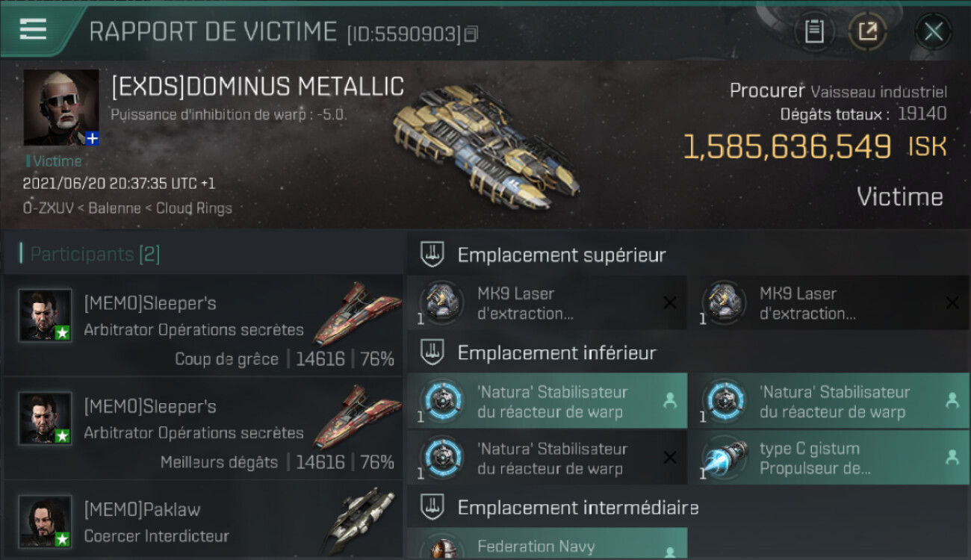Viewport: 971px width, 560px height.
Task: Close the victim report panel
Action: click(934, 31)
